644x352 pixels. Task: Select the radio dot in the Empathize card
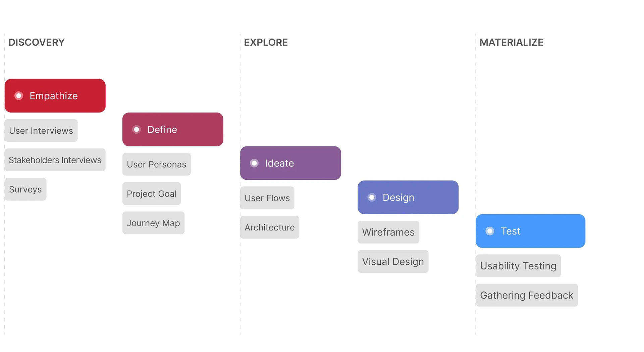(19, 96)
